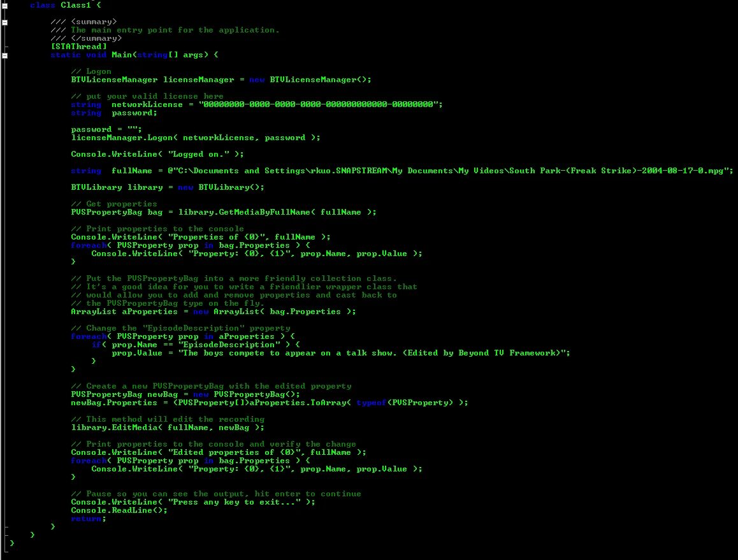The height and width of the screenshot is (560, 738).
Task: Click the "Logged on." WriteLine statement
Action: tap(157, 154)
